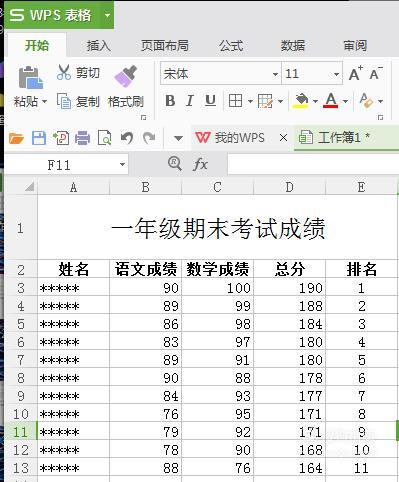
Task: Click the formula bar magnifier icon
Action: pos(175,164)
